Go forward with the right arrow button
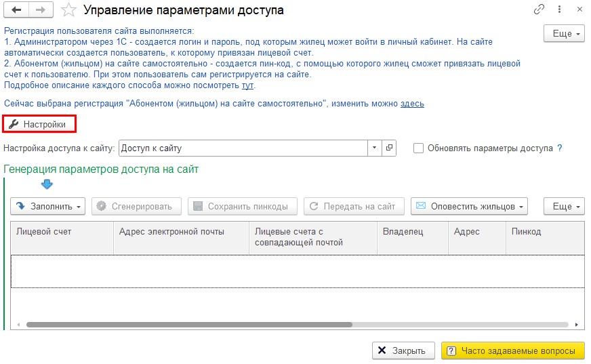Screen dimensions: 591x364 point(41,10)
